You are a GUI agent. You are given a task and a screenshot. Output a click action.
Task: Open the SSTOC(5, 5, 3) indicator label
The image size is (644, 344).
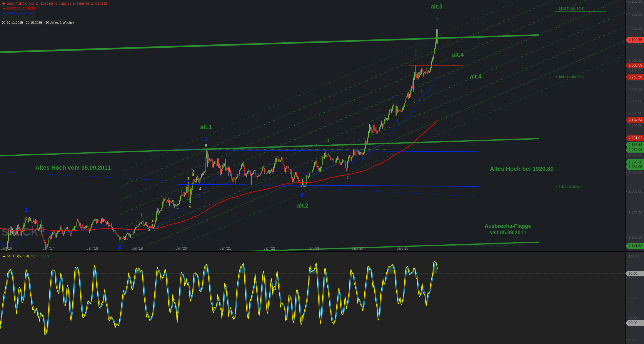[x=18, y=256]
